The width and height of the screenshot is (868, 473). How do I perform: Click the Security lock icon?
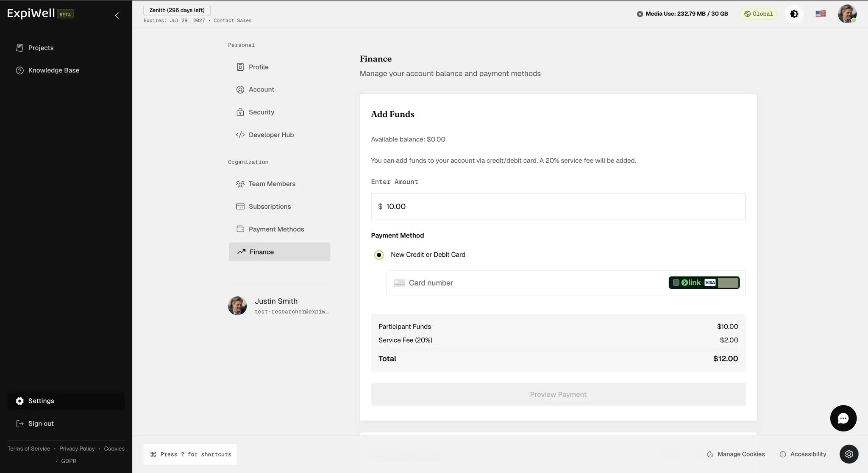point(240,112)
